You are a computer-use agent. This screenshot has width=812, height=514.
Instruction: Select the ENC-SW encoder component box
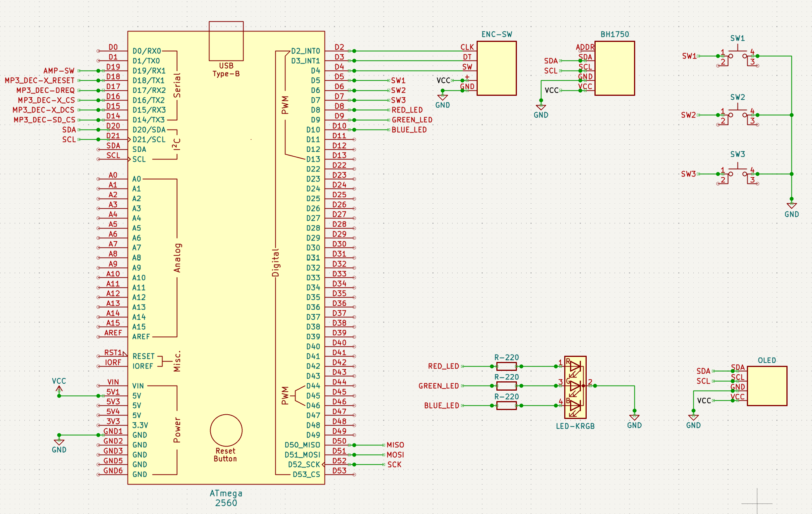pos(496,68)
